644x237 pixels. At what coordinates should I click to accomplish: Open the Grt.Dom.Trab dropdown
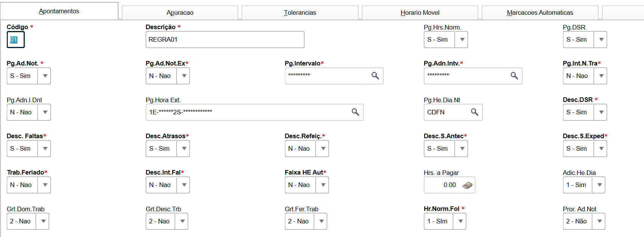44,221
